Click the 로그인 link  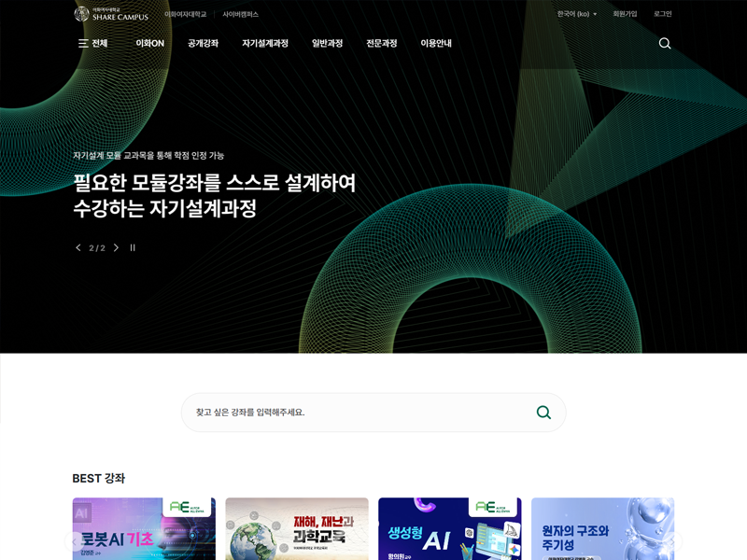[662, 14]
